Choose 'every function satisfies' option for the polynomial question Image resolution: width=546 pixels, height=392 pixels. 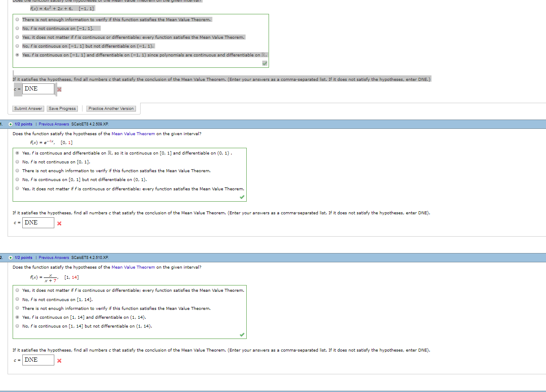pyautogui.click(x=17, y=37)
